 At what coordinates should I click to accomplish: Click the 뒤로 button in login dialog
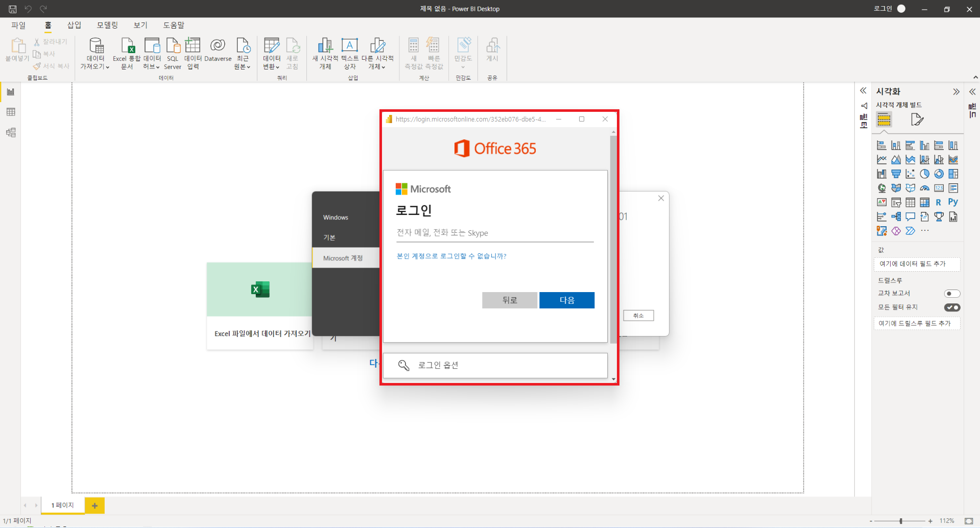coord(510,300)
